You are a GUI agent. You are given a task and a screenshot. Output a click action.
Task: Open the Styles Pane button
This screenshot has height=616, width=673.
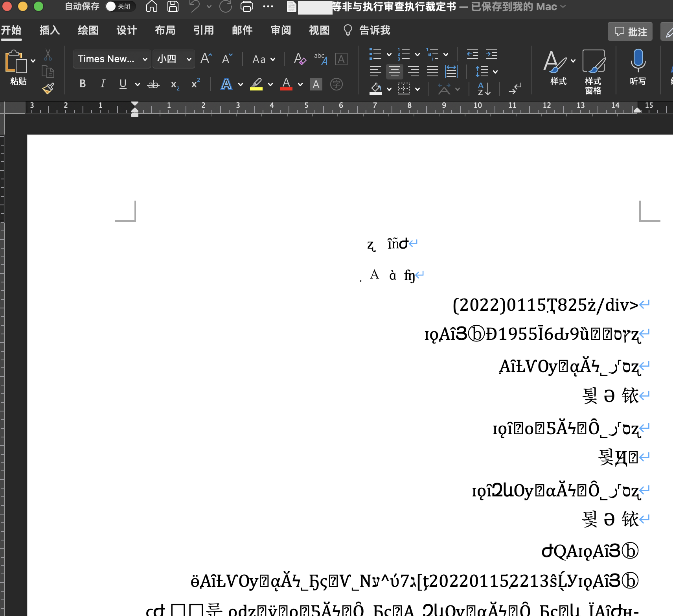click(x=593, y=72)
